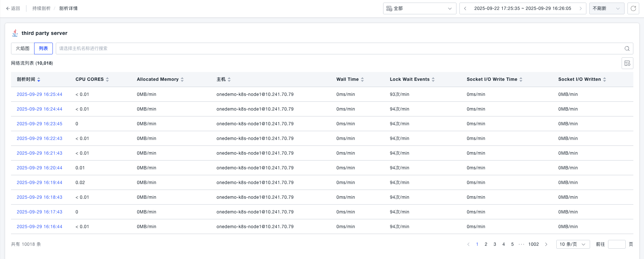This screenshot has height=259, width=644.
Task: Click the refresh icon button
Action: tap(633, 8)
